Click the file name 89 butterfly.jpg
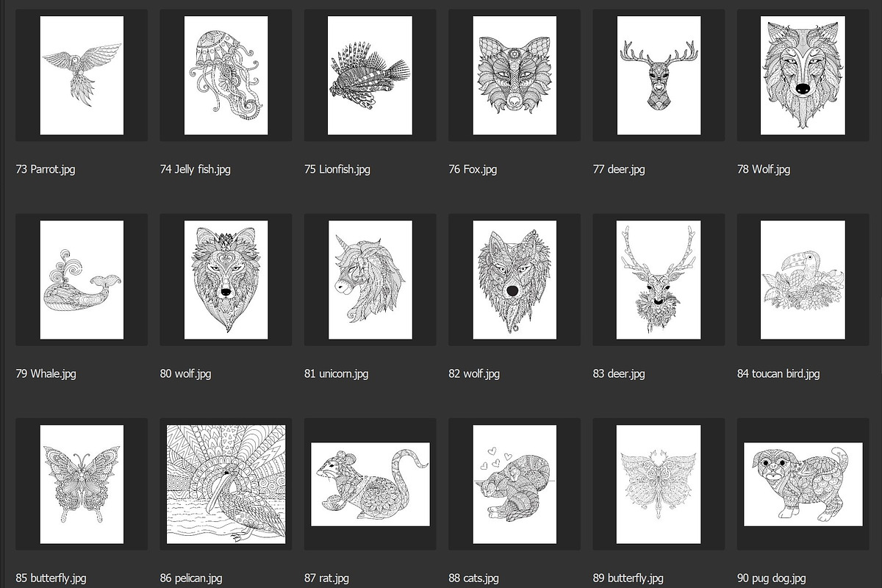Image resolution: width=882 pixels, height=588 pixels. [628, 578]
